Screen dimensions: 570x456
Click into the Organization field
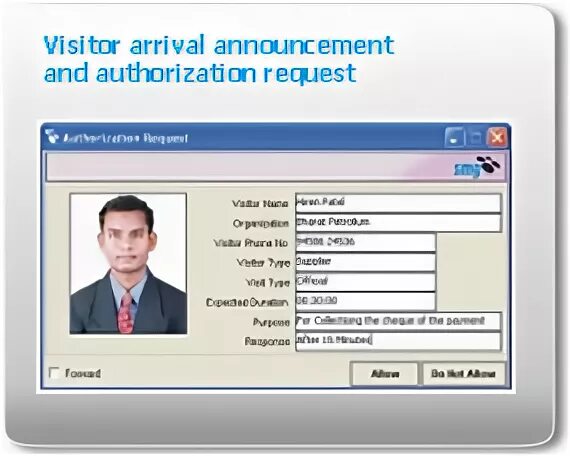pyautogui.click(x=398, y=223)
